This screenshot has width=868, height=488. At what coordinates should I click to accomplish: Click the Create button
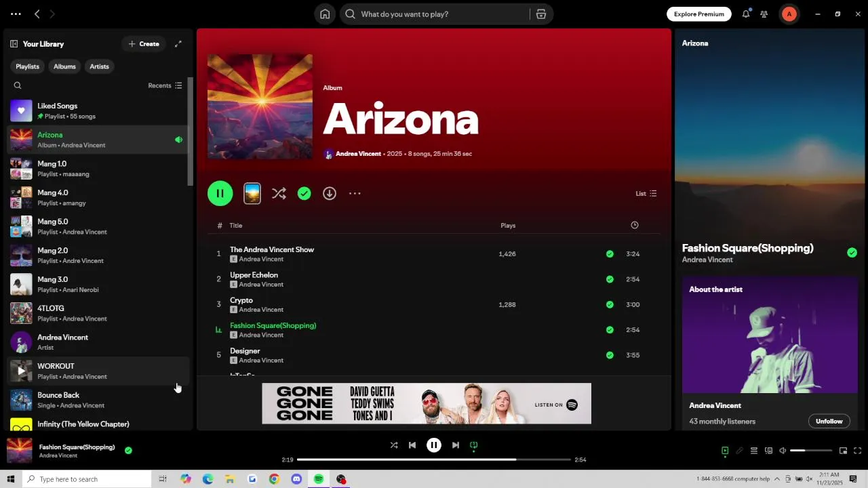click(x=144, y=44)
